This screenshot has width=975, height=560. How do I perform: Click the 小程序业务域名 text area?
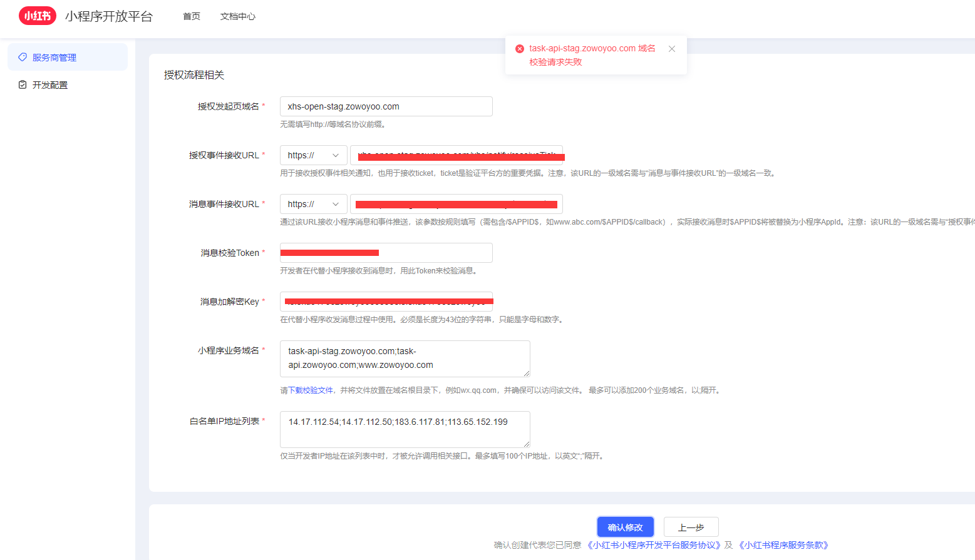click(405, 358)
